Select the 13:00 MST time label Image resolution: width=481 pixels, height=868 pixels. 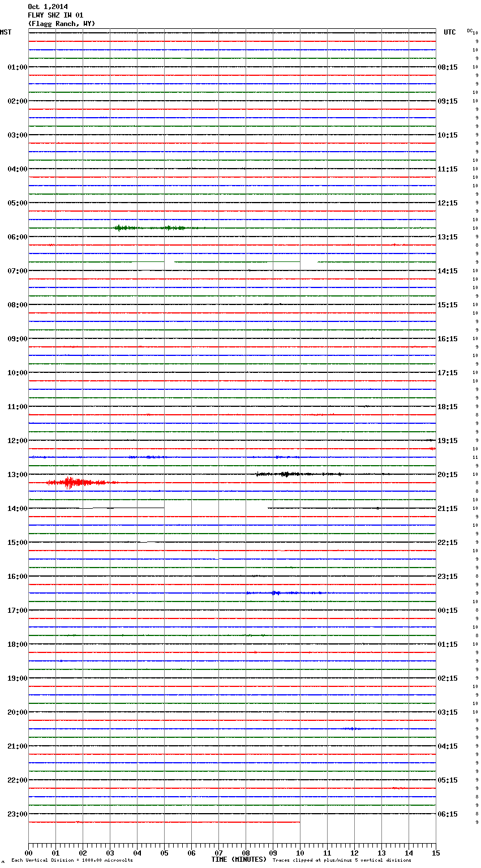pos(18,475)
